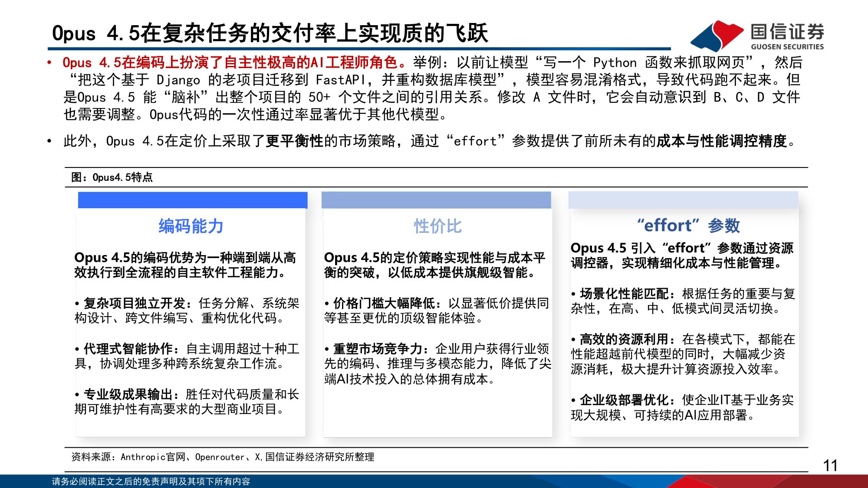Click the bullet 价格门槛大幅降低
868x488 pixels.
click(437, 311)
